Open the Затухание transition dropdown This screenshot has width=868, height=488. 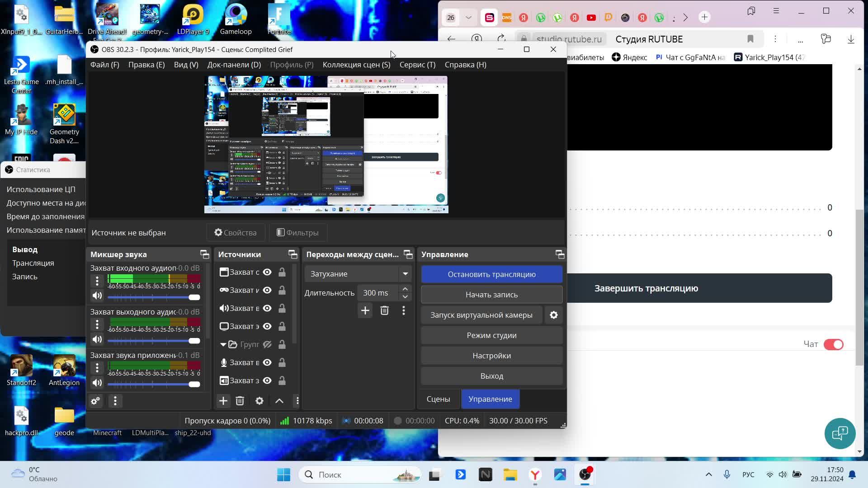405,274
